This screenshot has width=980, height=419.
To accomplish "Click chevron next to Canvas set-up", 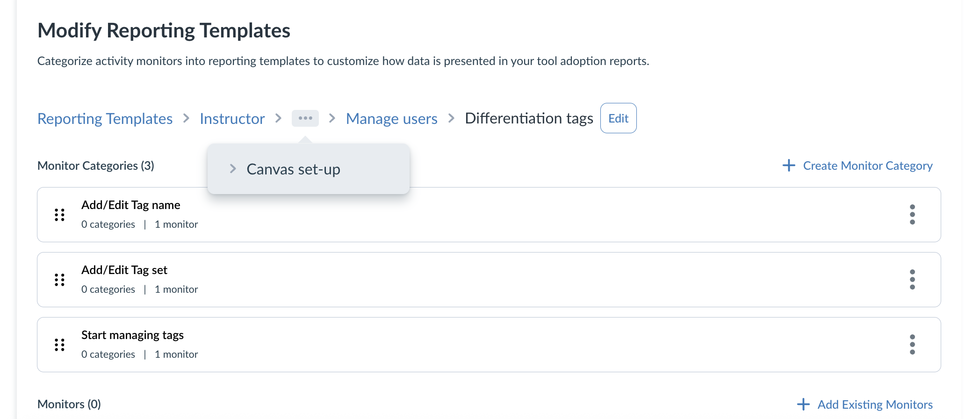I will 233,169.
